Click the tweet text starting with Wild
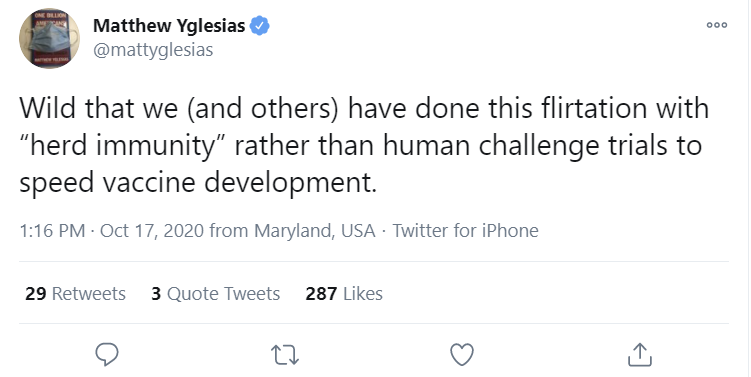The image size is (751, 377). (x=364, y=145)
